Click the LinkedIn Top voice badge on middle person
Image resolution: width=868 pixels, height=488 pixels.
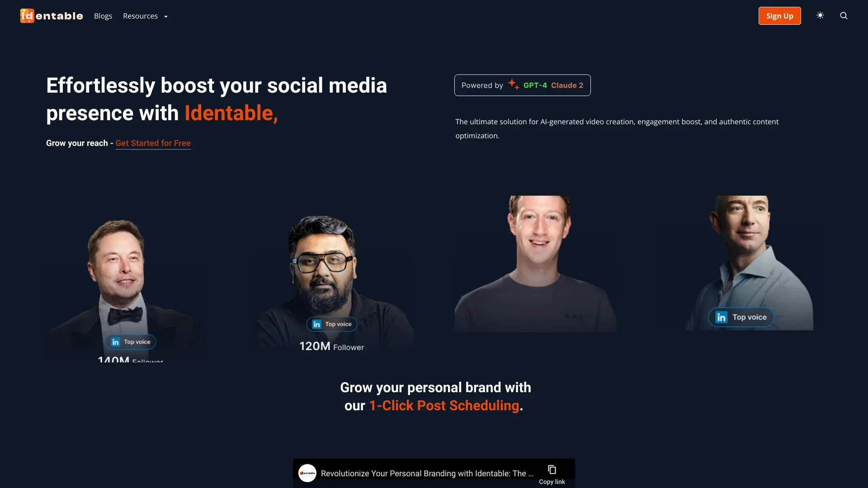coord(331,324)
